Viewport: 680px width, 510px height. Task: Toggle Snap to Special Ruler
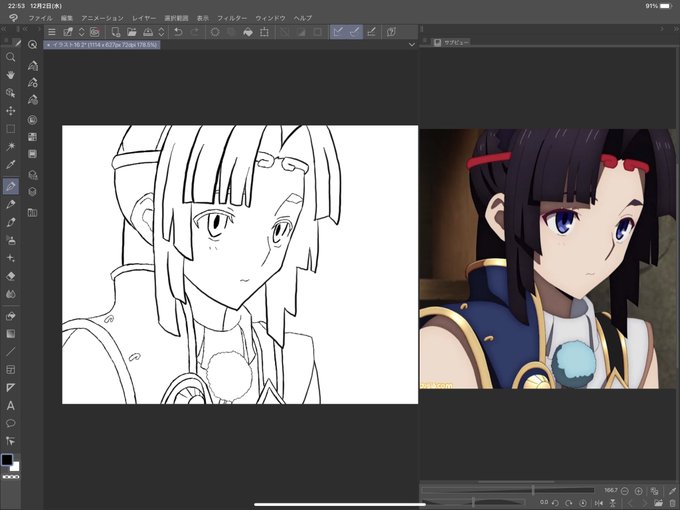point(355,32)
